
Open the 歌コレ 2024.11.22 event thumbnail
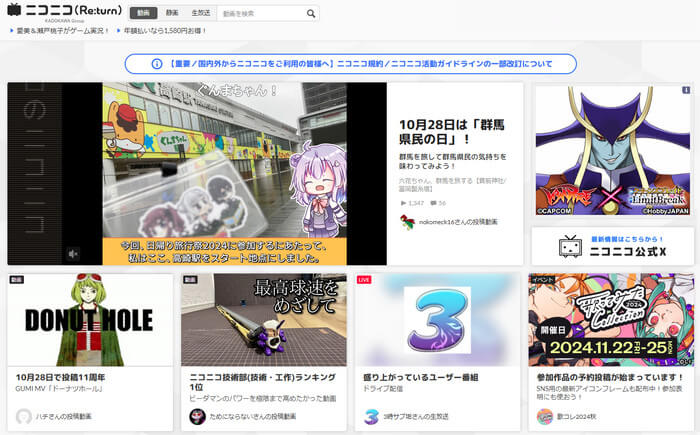pos(611,320)
